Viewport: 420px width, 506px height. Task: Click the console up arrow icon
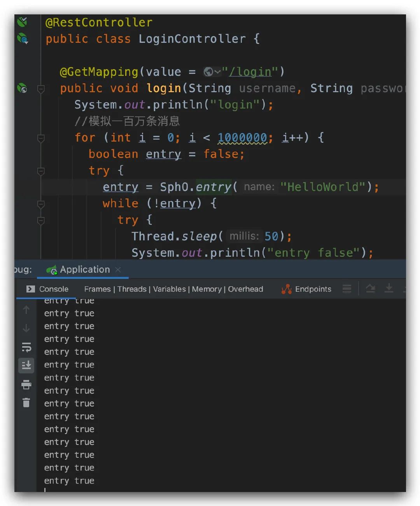coord(26,310)
